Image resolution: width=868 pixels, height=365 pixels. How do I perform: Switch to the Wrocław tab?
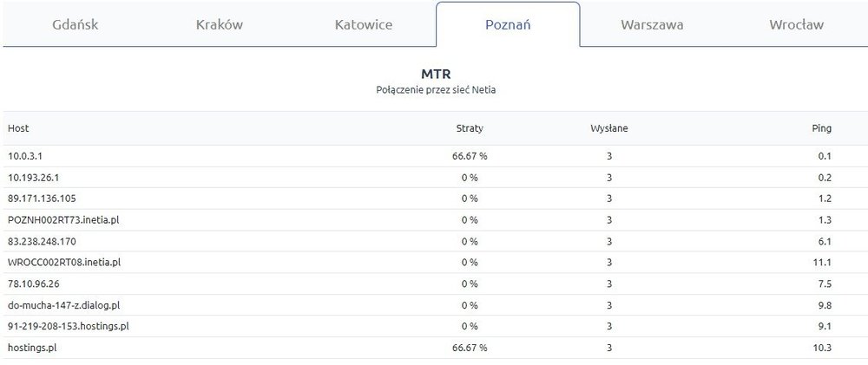796,24
